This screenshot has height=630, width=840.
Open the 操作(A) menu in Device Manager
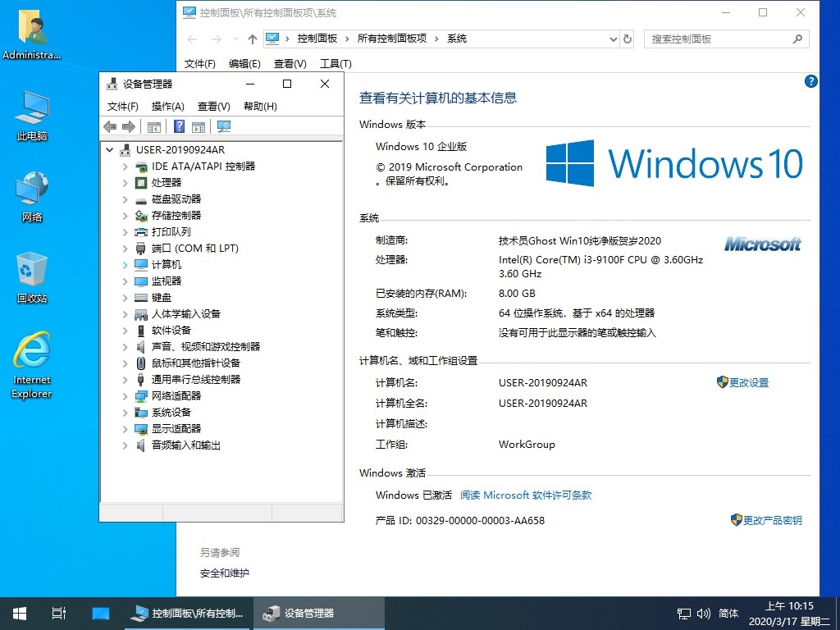coord(167,106)
